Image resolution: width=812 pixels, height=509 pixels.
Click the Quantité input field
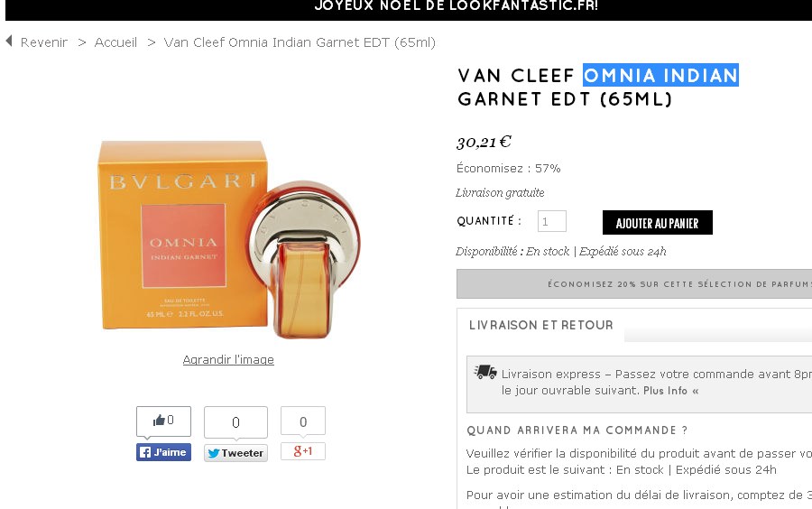(552, 221)
